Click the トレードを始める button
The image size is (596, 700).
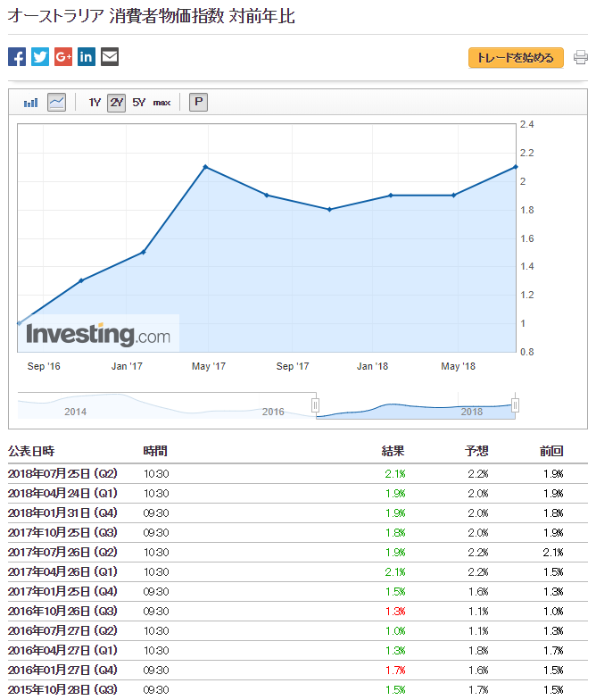[516, 58]
